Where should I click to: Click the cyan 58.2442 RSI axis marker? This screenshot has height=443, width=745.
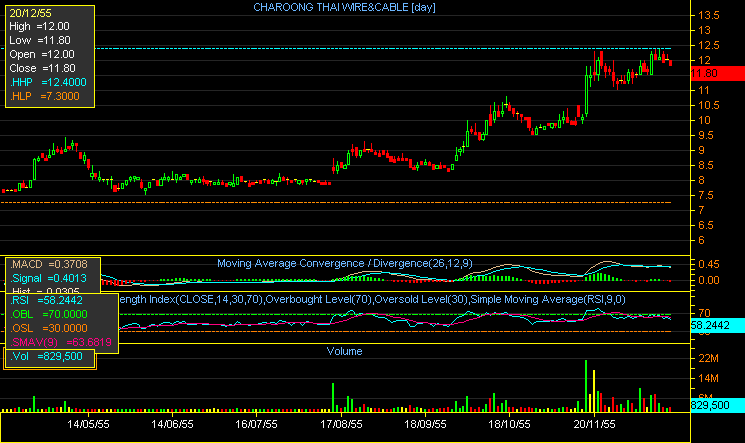pos(717,325)
